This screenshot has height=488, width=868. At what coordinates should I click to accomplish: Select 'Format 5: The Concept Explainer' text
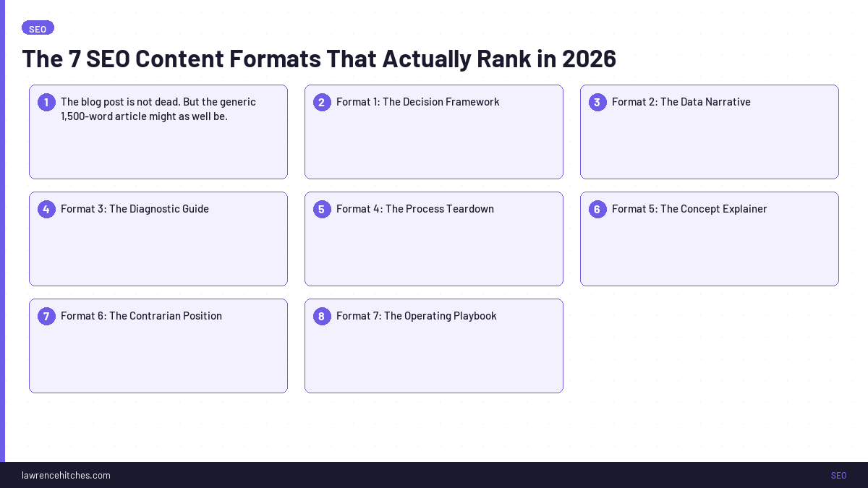[x=689, y=209]
